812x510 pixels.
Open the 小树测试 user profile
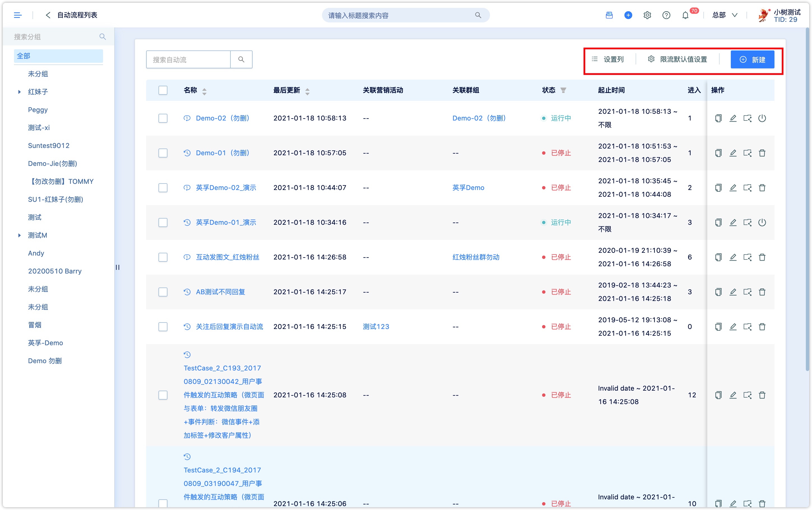tap(779, 15)
